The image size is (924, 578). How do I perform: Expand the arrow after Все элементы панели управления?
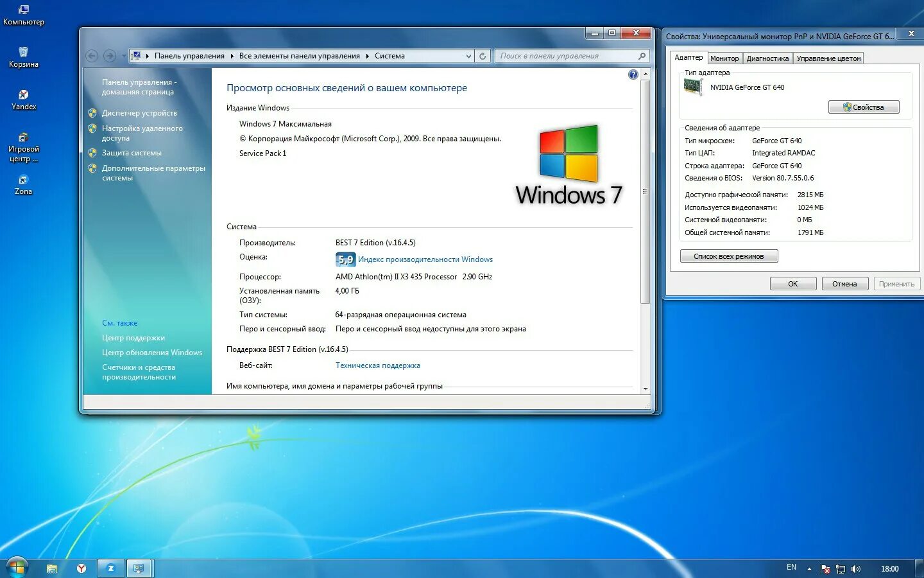(x=368, y=56)
